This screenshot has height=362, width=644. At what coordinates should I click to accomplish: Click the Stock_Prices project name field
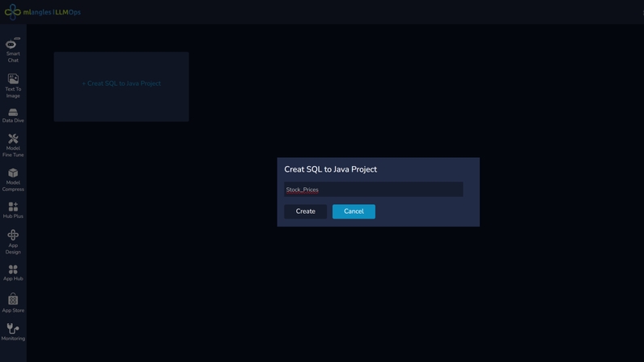pyautogui.click(x=373, y=190)
